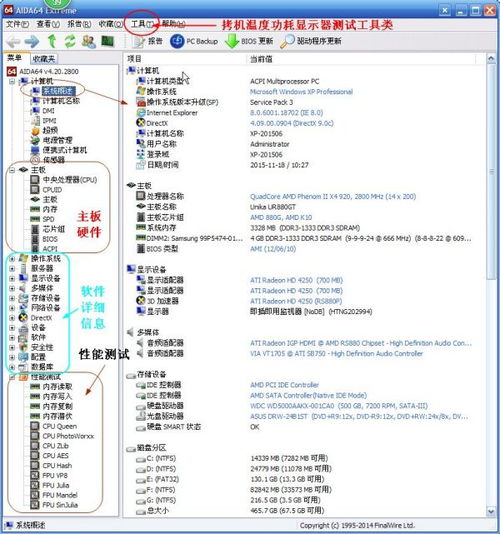Open the 查看 menu
The image size is (500, 534).
pos(48,24)
